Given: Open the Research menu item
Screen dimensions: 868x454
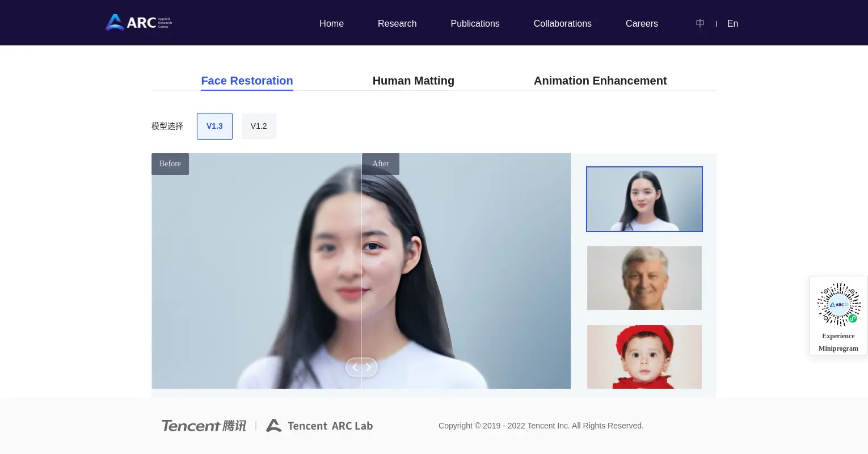Looking at the screenshot, I should [397, 23].
